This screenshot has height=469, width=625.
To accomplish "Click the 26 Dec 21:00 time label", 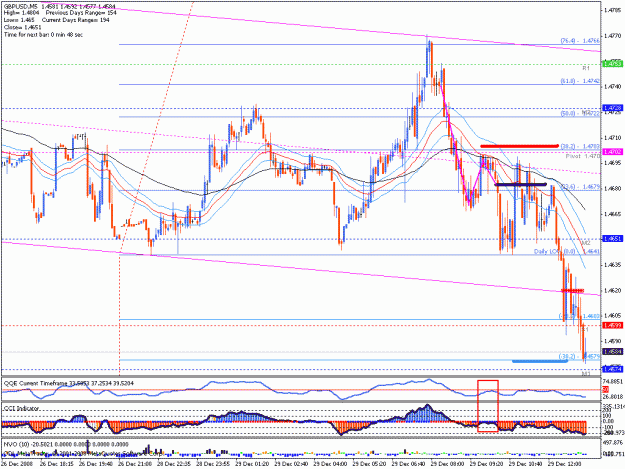I will tap(135, 464).
